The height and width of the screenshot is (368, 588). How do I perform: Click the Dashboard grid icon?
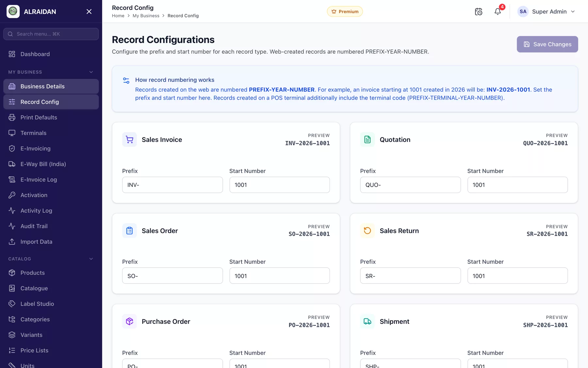(12, 54)
